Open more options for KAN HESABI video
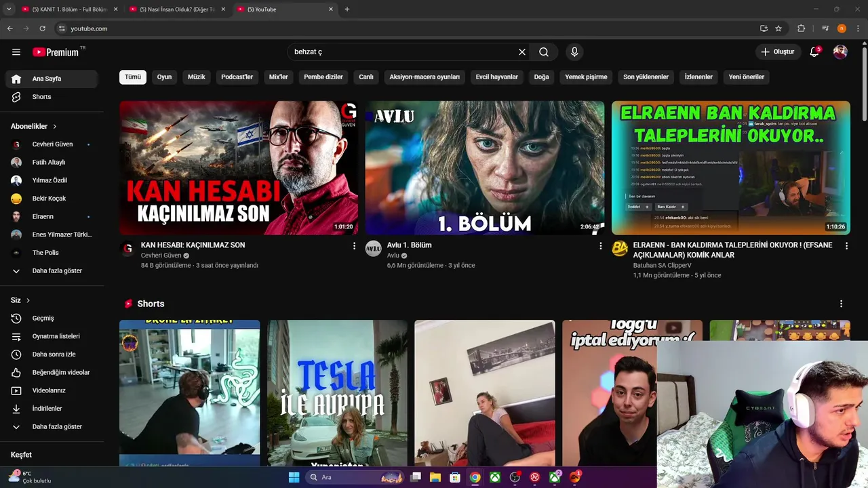Screen dimensions: 868x488 354,246
